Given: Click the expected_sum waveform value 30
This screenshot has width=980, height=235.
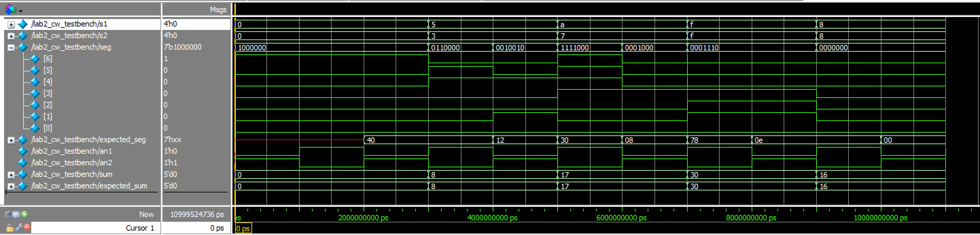Looking at the screenshot, I should tap(694, 186).
